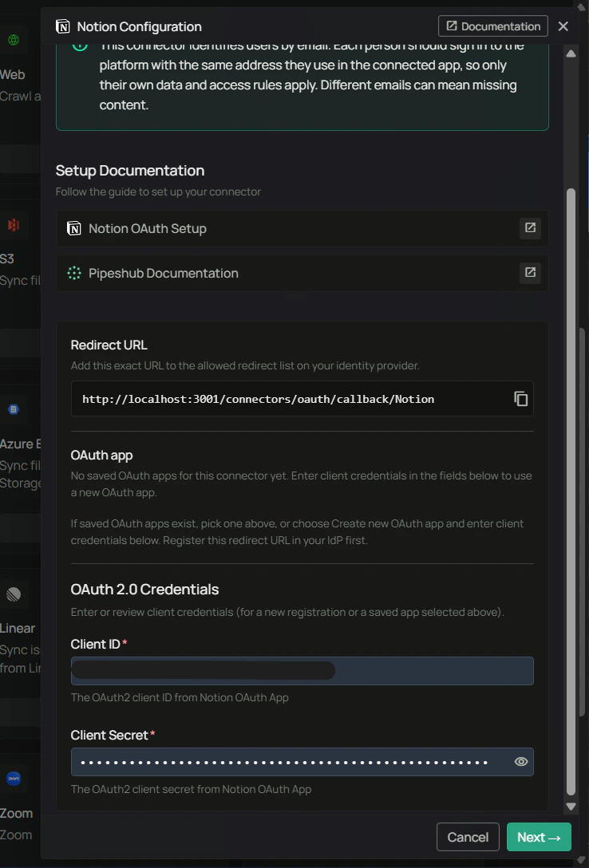Proceed with the Next button
589x868 pixels.
tap(539, 837)
